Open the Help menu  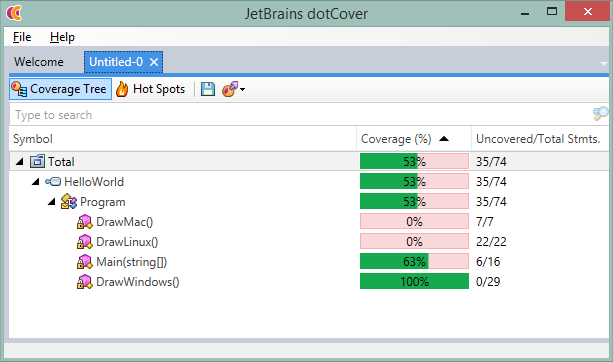tap(62, 37)
